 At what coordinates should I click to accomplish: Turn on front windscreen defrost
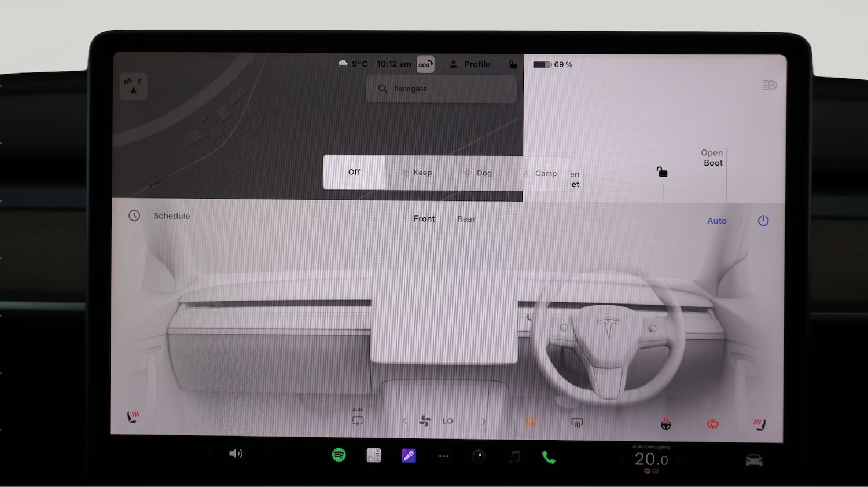[531, 423]
